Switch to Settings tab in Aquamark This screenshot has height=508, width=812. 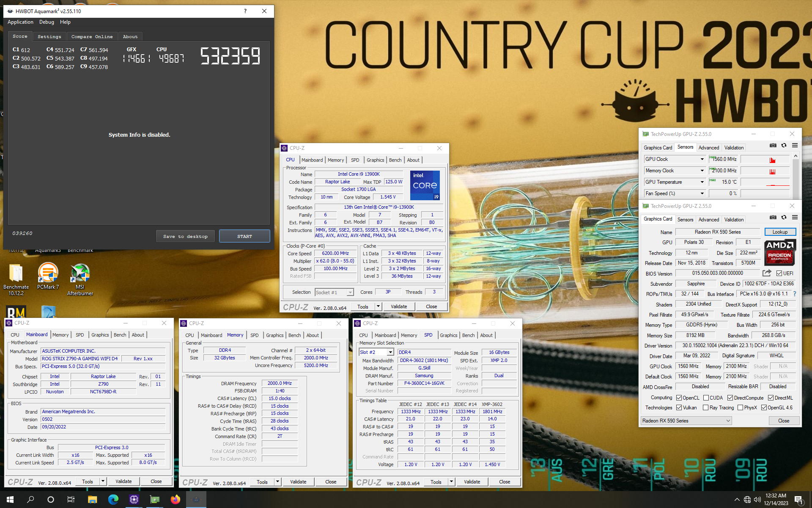[49, 37]
